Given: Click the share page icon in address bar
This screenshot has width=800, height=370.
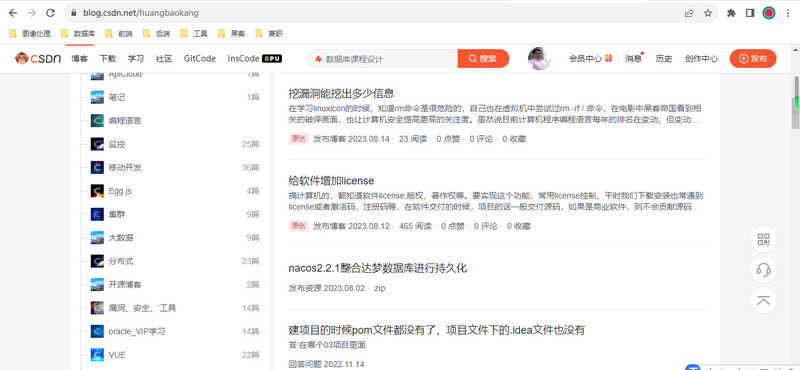Looking at the screenshot, I should click(x=689, y=13).
